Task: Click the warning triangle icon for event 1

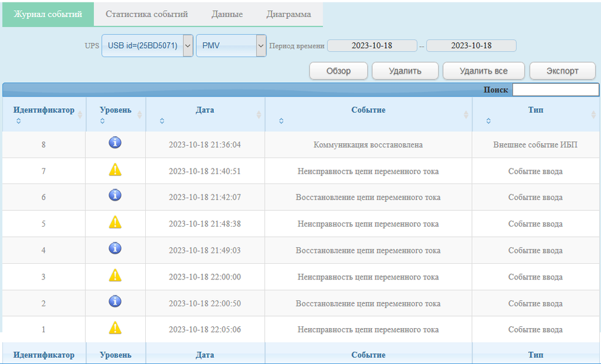Action: [x=115, y=328]
